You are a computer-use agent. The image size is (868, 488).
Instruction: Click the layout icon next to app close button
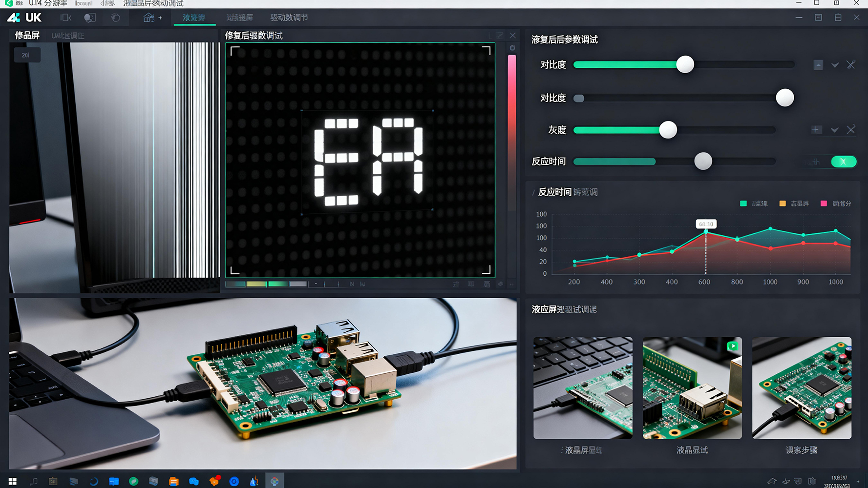[x=838, y=18]
